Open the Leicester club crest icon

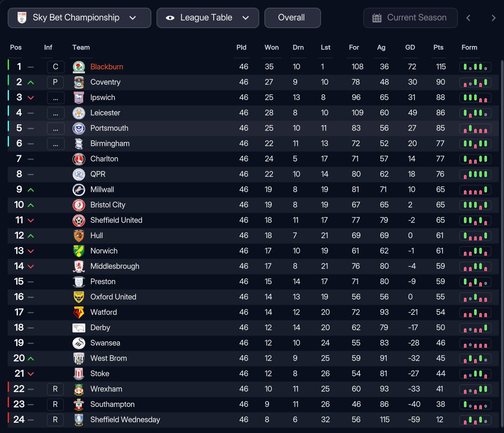click(x=79, y=113)
